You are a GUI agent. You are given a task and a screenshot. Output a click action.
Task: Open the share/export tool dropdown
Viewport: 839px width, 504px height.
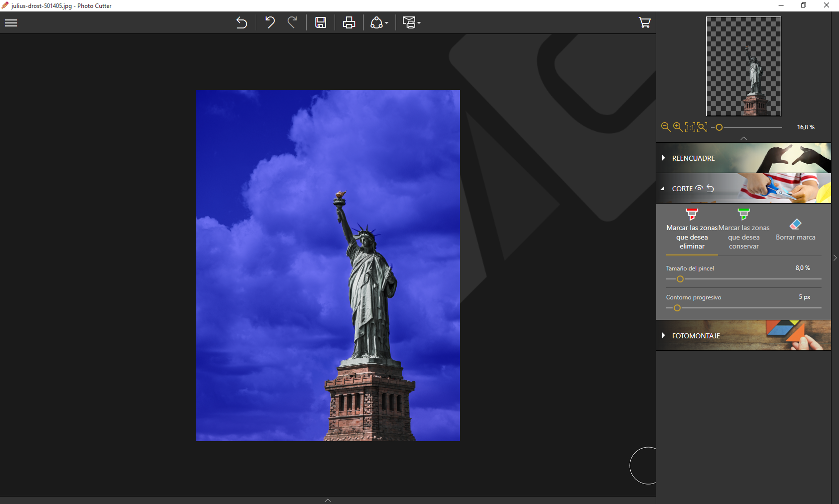[379, 23]
